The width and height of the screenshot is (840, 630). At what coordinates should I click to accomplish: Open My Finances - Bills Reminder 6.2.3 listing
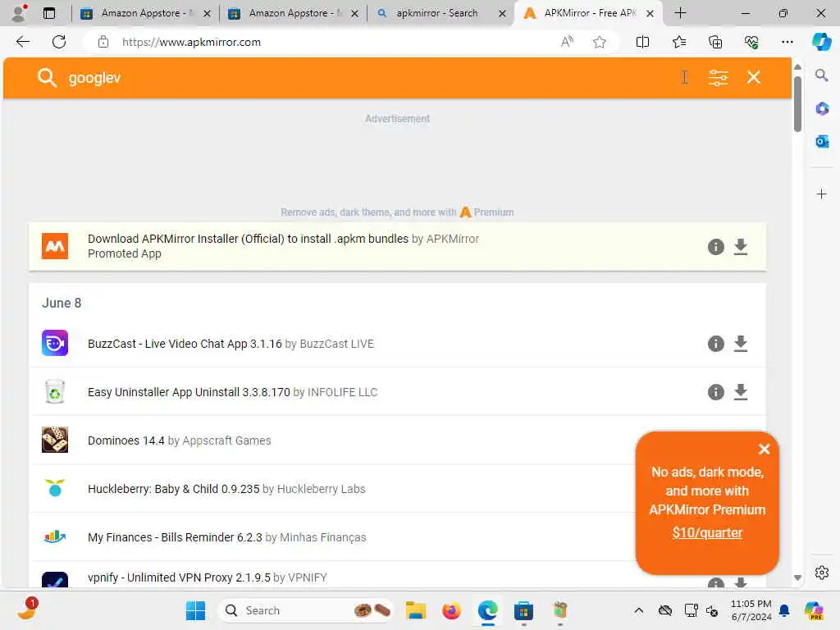tap(175, 537)
